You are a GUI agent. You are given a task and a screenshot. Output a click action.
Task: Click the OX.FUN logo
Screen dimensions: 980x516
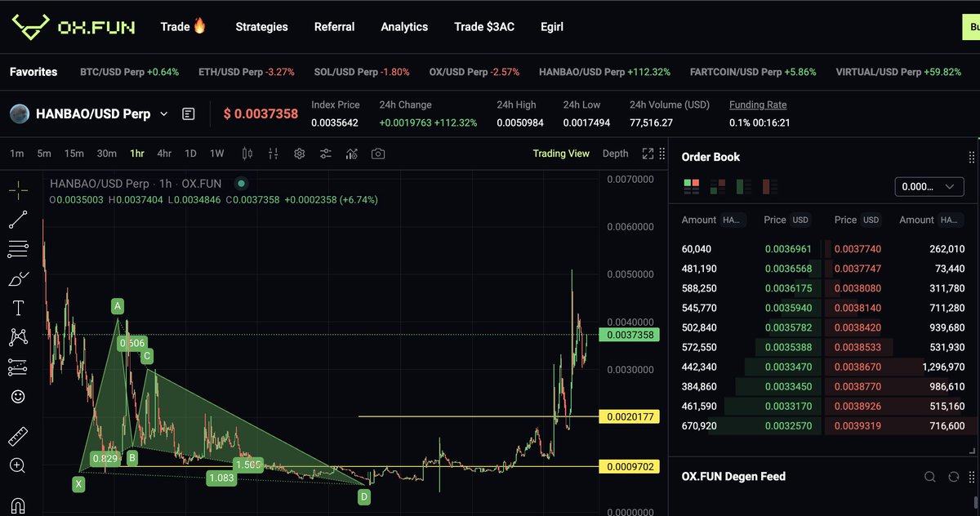(x=73, y=27)
